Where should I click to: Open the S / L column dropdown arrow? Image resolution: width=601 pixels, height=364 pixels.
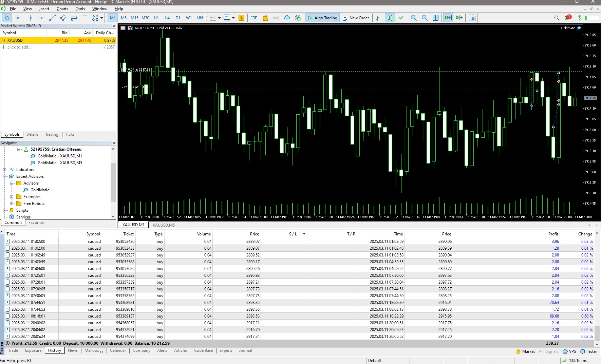point(304,234)
